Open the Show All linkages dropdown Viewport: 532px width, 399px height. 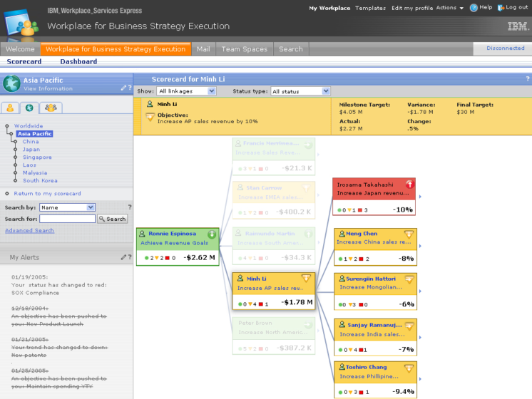coord(186,91)
